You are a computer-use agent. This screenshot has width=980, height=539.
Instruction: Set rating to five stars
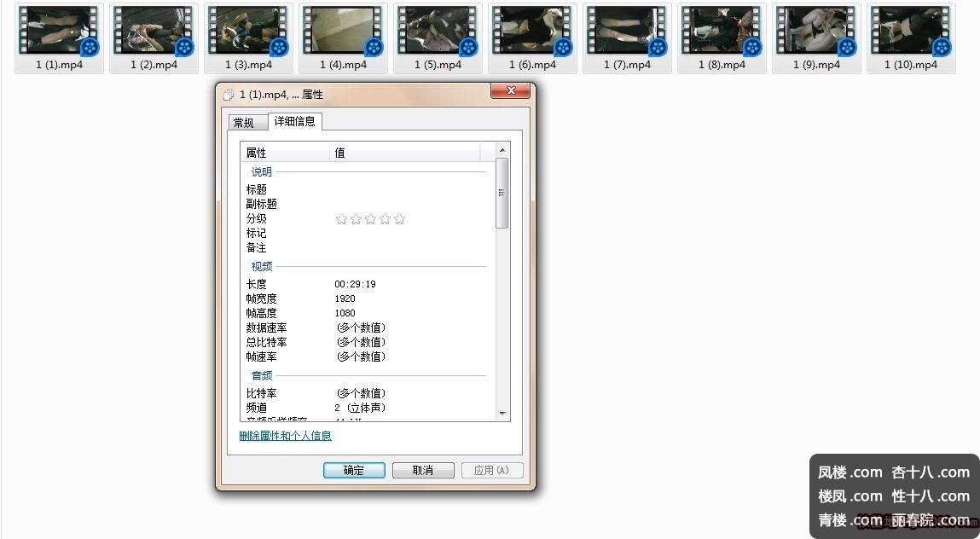pyautogui.click(x=400, y=219)
